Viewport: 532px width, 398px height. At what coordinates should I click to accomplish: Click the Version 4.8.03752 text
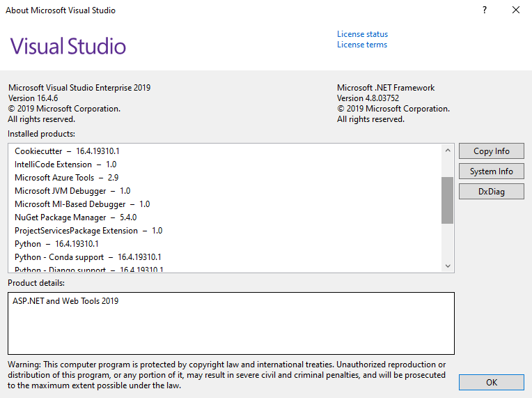tap(368, 98)
